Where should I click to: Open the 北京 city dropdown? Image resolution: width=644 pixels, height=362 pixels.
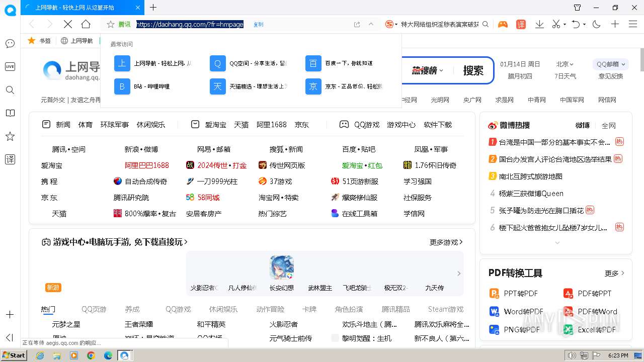tap(565, 64)
